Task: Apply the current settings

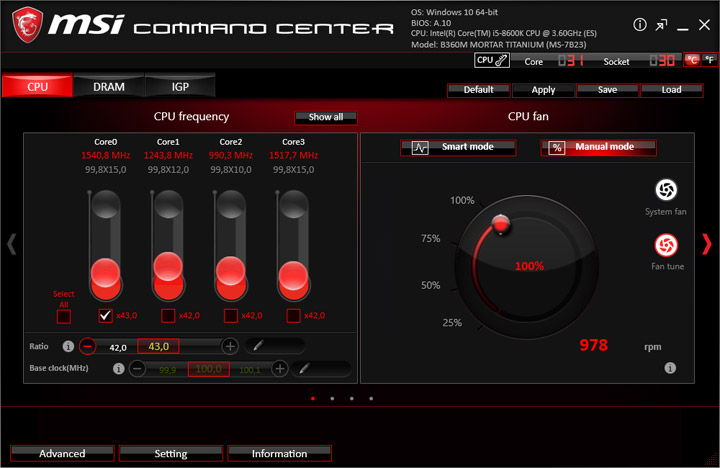Action: pos(543,90)
